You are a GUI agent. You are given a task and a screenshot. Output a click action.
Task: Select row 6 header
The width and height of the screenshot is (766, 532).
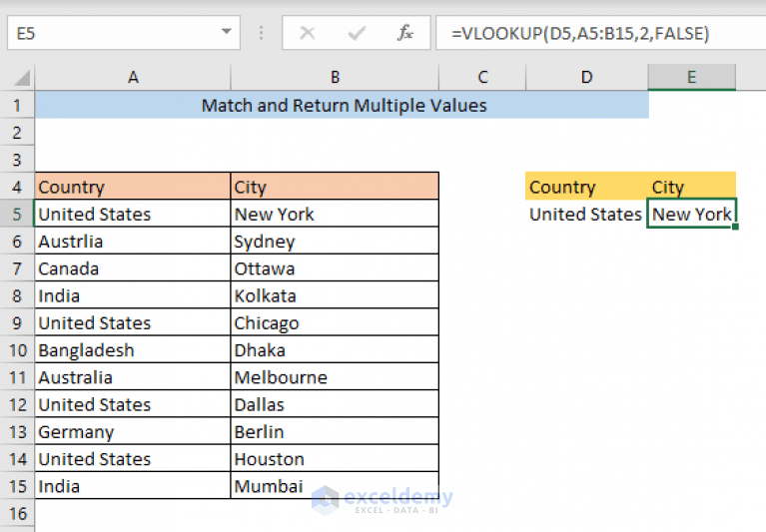(17, 242)
